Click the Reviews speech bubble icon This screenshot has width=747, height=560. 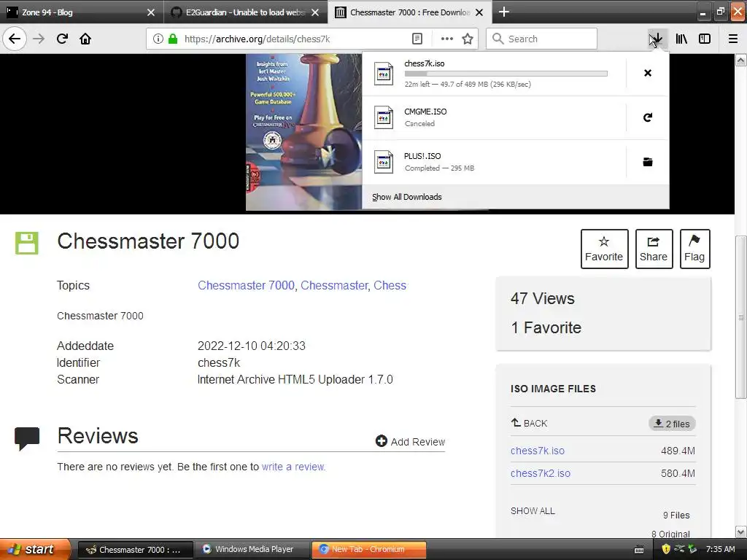pos(27,438)
